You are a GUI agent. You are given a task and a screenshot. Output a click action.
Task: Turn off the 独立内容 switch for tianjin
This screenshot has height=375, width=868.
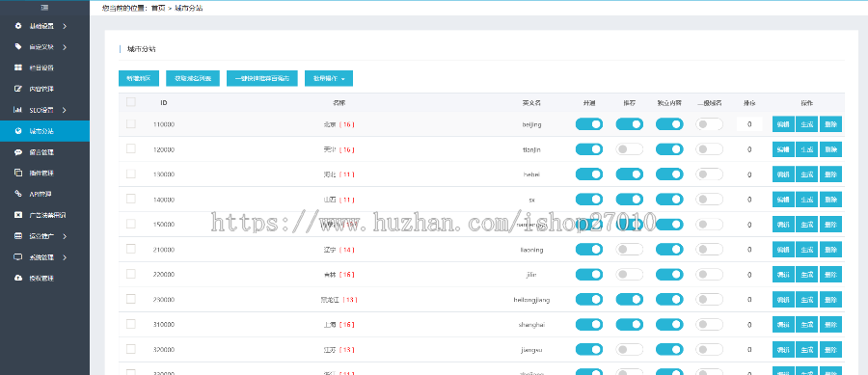point(670,149)
